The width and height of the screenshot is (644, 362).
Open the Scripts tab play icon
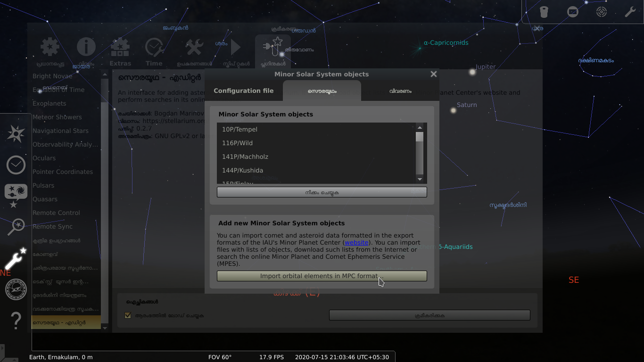236,52
